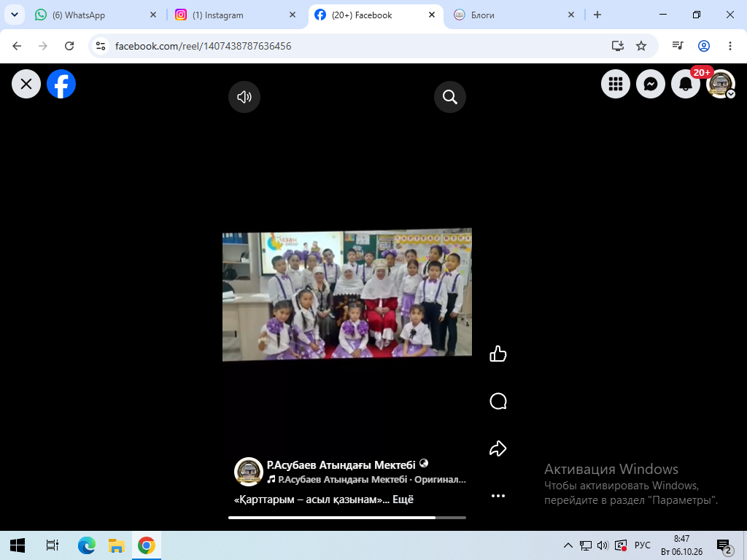Open the Chrome profile icon

coord(704,46)
